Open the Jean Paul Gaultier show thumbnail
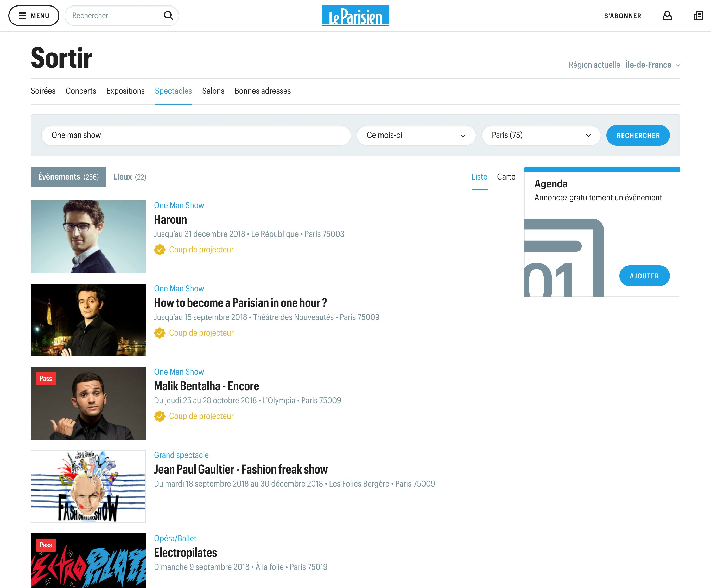The height and width of the screenshot is (588, 711). click(88, 487)
